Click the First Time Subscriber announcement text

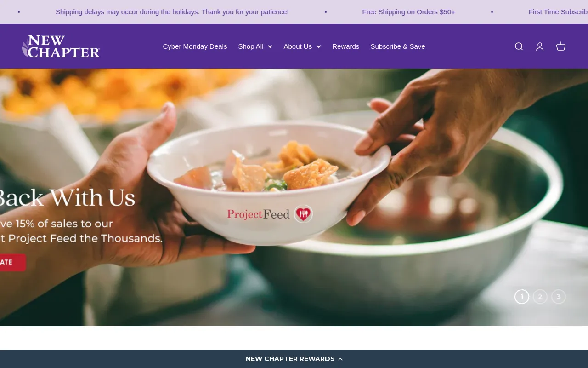point(558,12)
